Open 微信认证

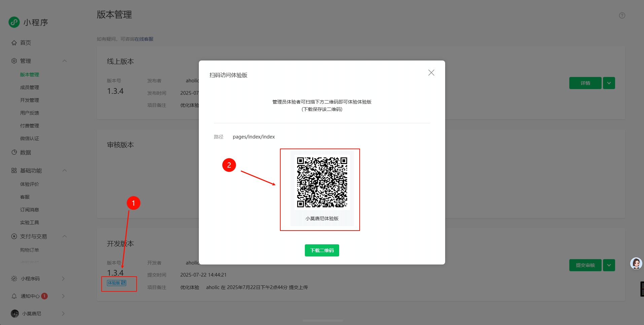pos(30,138)
